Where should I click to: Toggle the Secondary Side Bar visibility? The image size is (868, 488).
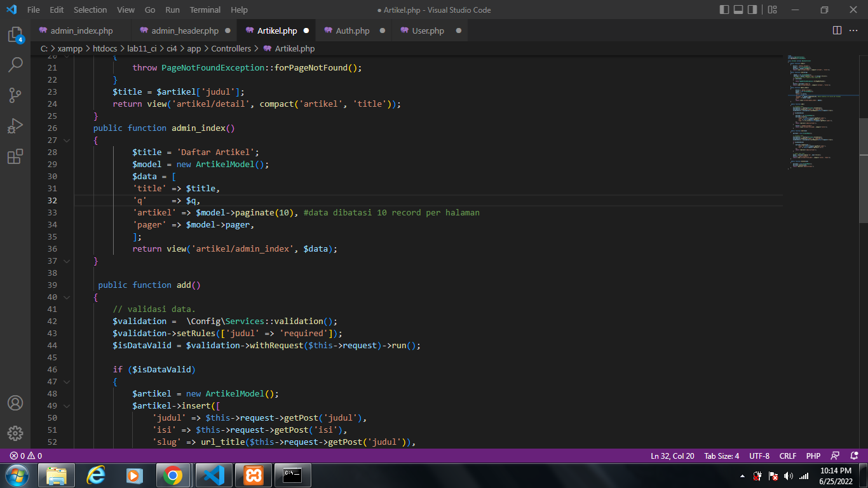pyautogui.click(x=753, y=10)
